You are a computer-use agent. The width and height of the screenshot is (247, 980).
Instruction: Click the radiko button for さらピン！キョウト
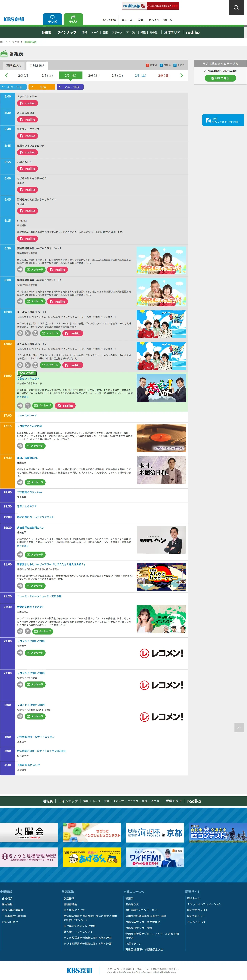click(x=65, y=406)
